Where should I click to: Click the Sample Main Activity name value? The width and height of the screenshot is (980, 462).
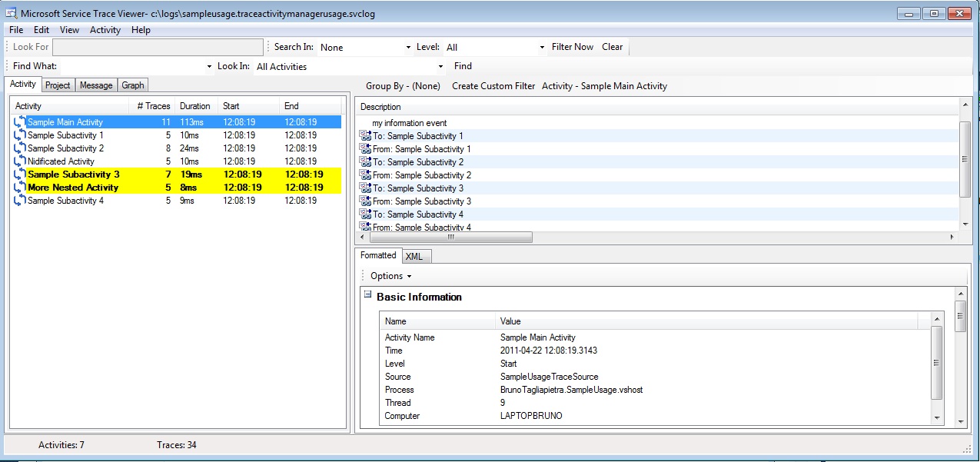(537, 337)
